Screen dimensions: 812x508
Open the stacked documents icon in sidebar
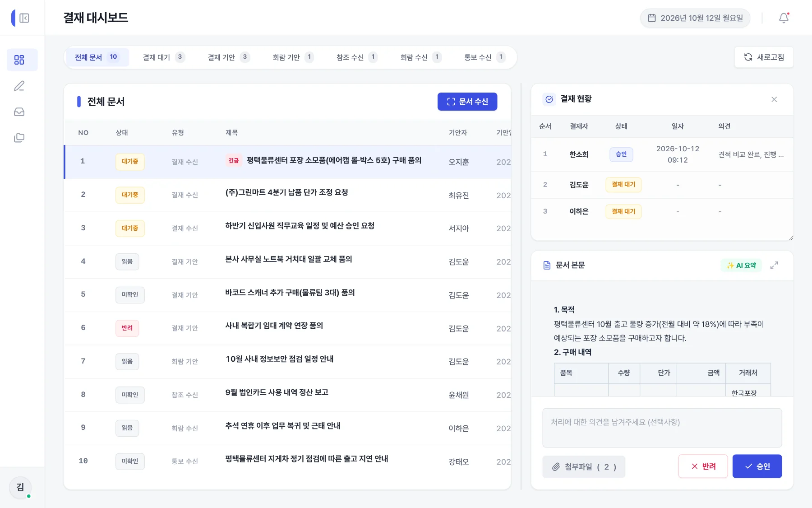coord(19,138)
